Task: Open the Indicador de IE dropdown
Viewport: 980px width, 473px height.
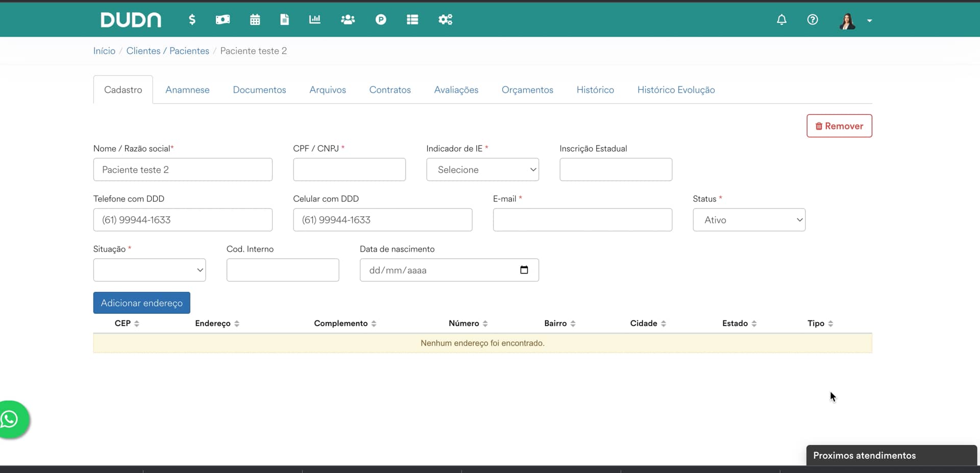Action: click(482, 169)
